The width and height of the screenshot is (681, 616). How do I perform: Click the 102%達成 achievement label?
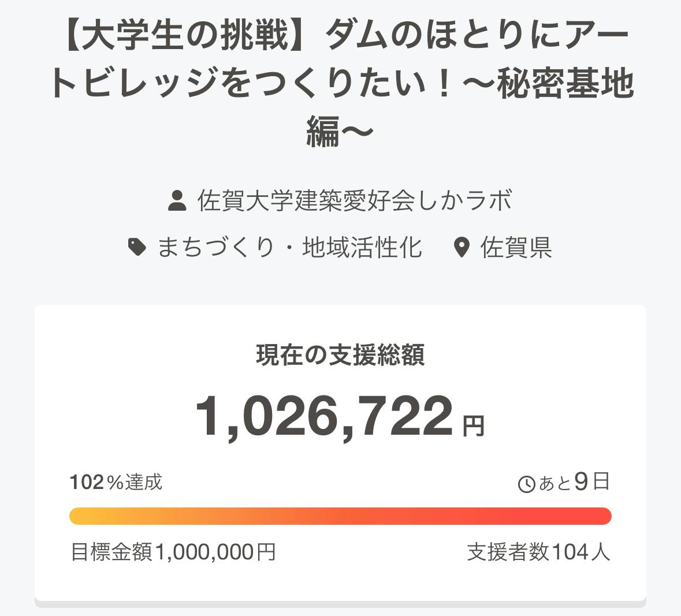116,482
